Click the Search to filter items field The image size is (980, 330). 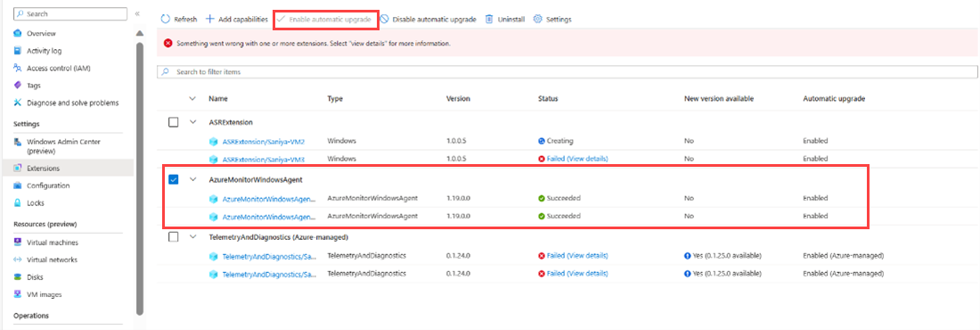(567, 72)
